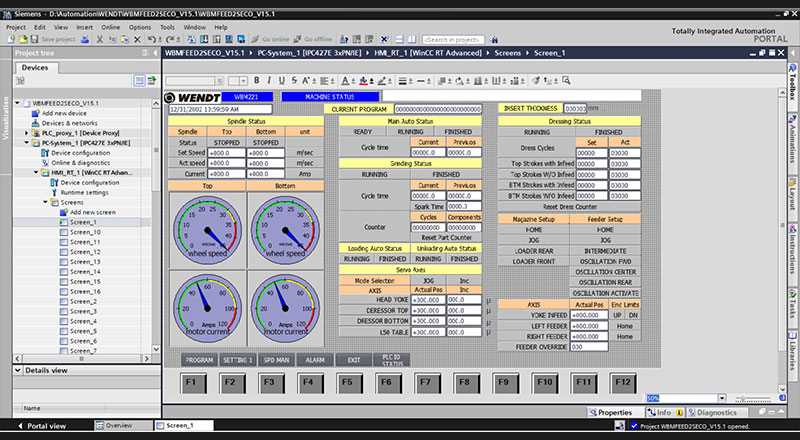Screen dimensions: 800x440
Task: Click the PROGRAM button on HMI screen
Action: pos(199,360)
